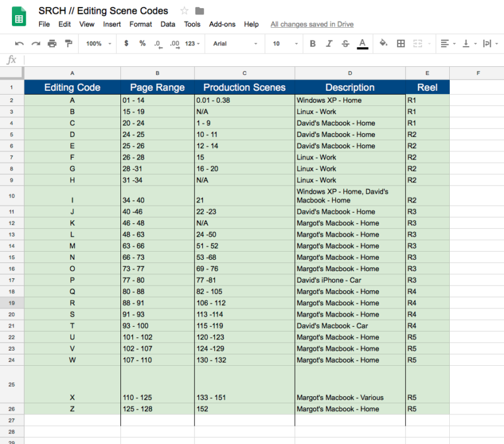This screenshot has width=504, height=444.
Task: Open the Add-ons menu
Action: tap(222, 24)
